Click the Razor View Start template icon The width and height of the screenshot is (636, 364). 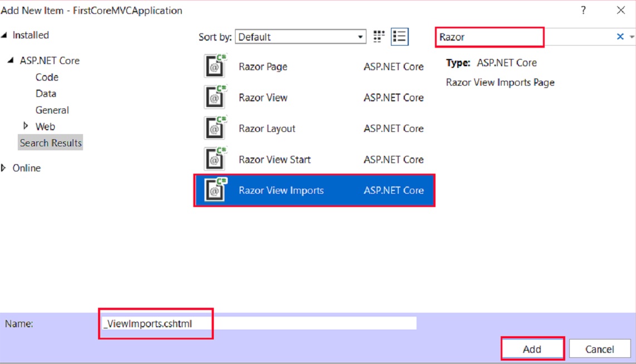click(215, 159)
